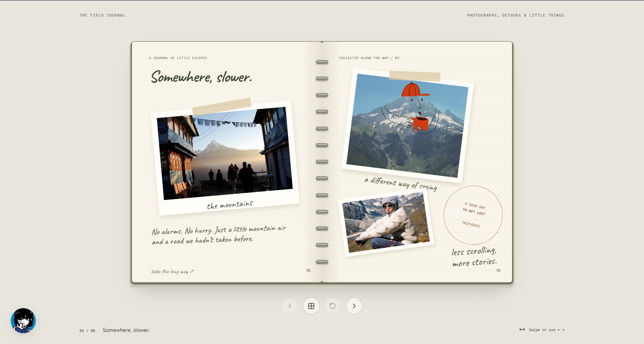This screenshot has height=344, width=644.
Task: Click the previous page left arrow button
Action: 290,306
